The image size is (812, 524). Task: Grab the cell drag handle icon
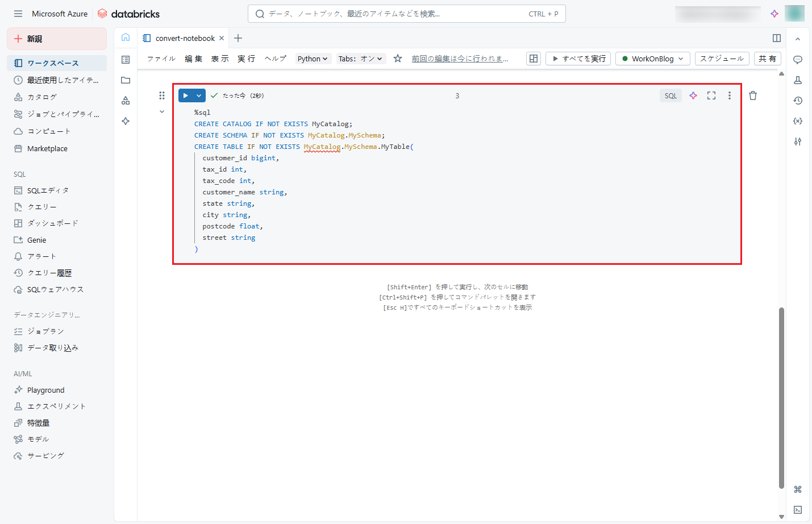162,95
